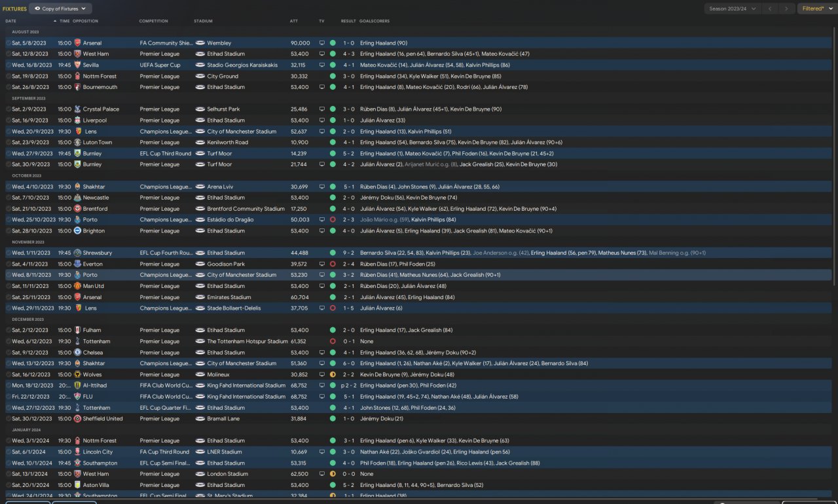Click the Bournemouth club crest icon

click(x=77, y=87)
